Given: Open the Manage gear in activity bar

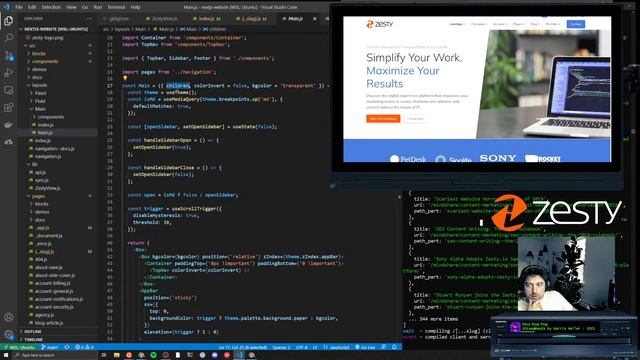Looking at the screenshot, I should coord(8,335).
